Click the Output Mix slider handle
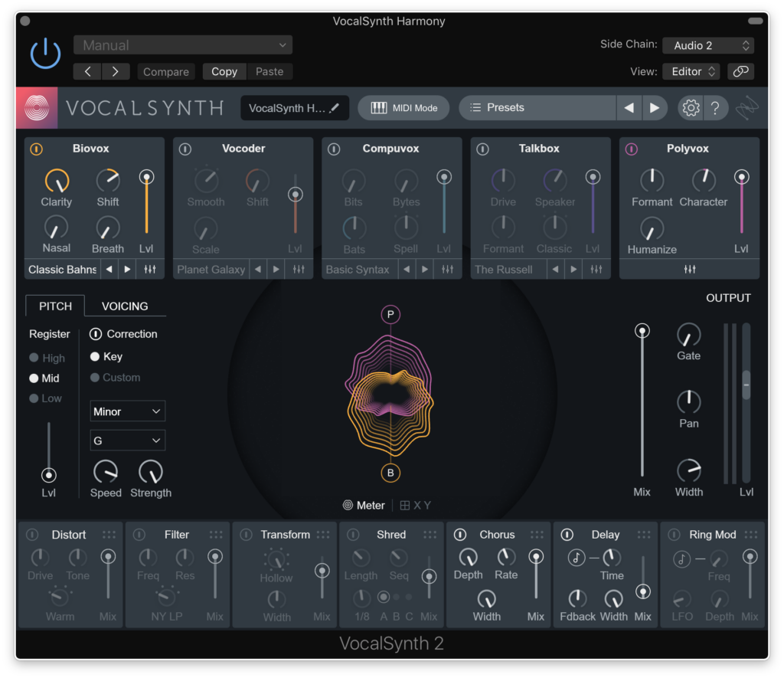This screenshot has height=678, width=784. tap(642, 330)
